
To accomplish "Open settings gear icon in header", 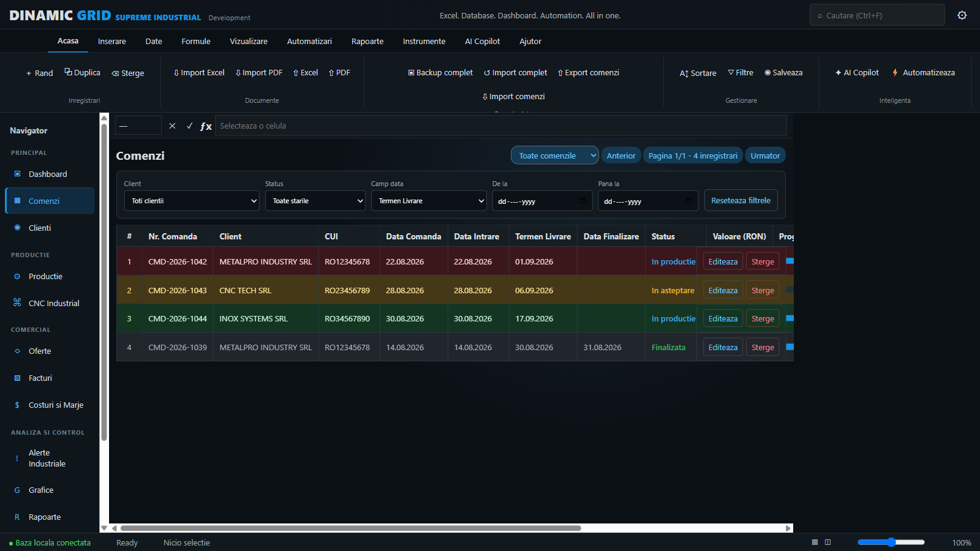I will coord(962,15).
